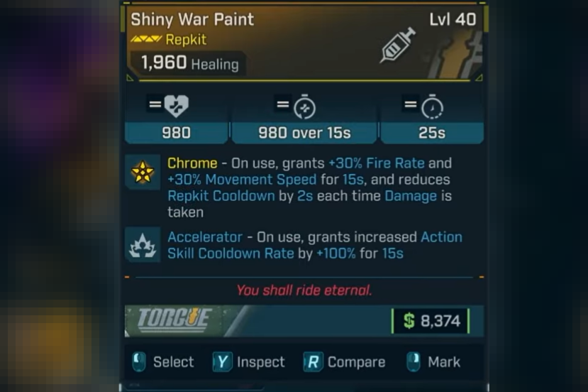Click the Shiny War Paint item title
588x392 pixels.
(x=192, y=19)
